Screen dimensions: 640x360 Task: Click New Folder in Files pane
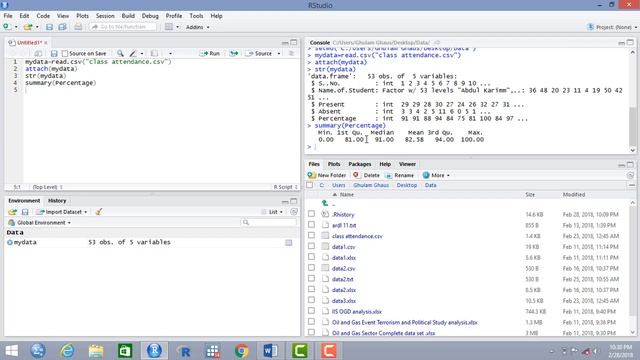pos(327,175)
